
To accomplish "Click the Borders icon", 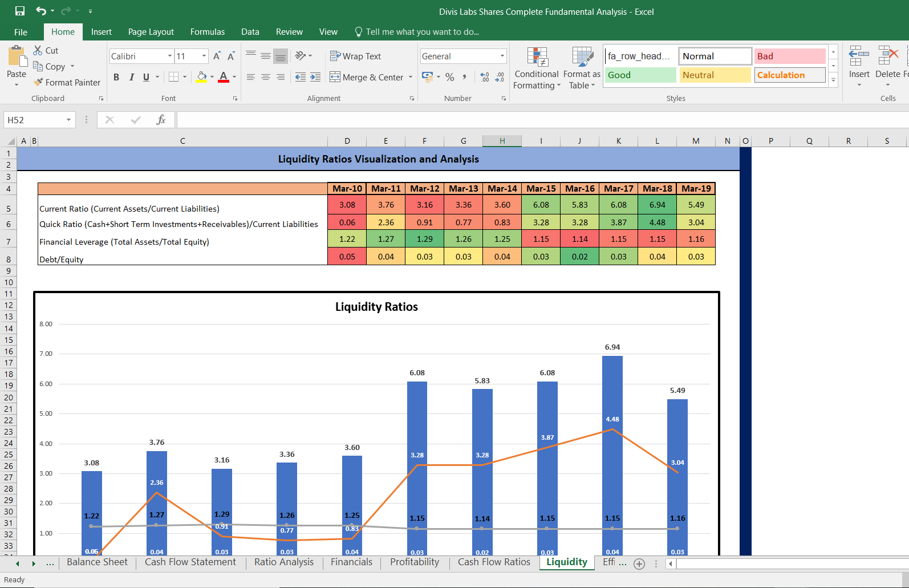I will (x=174, y=77).
